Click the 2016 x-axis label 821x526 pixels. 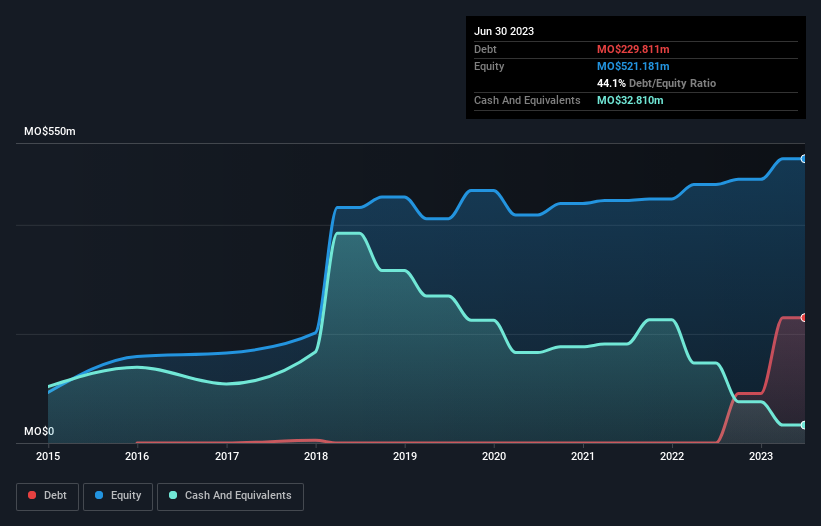pyautogui.click(x=137, y=456)
